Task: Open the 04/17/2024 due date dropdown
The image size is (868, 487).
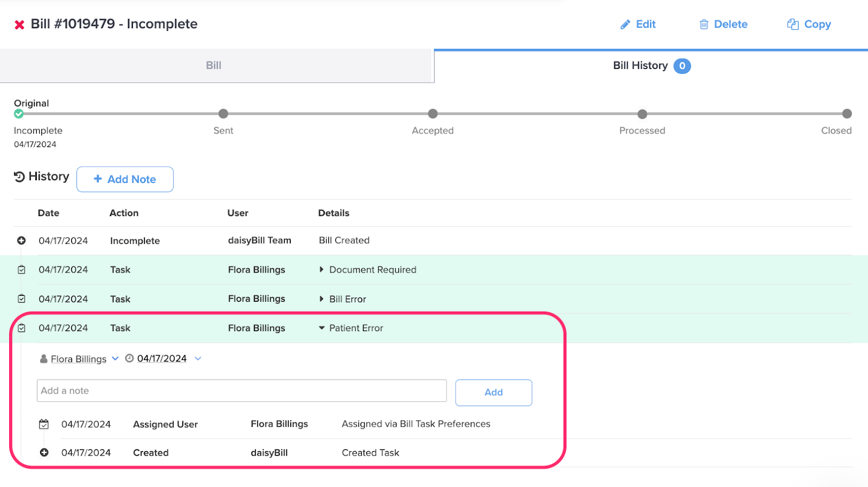Action: 198,358
